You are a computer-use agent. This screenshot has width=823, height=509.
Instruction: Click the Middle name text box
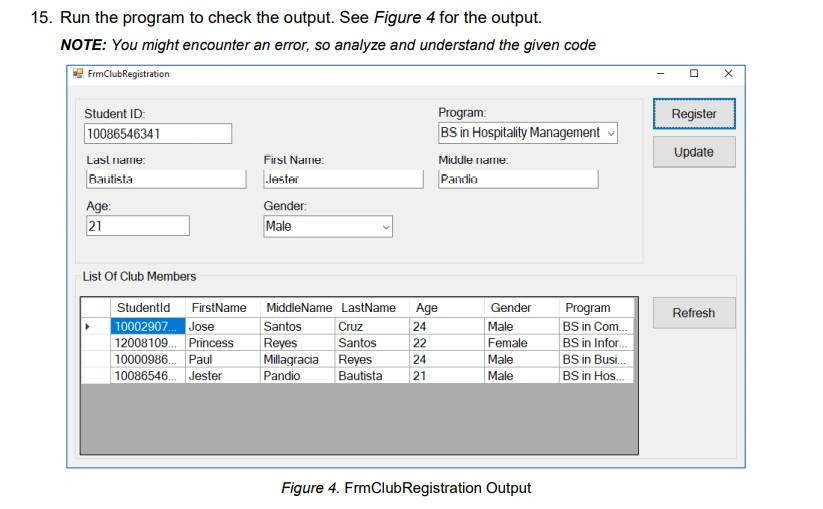tap(518, 179)
